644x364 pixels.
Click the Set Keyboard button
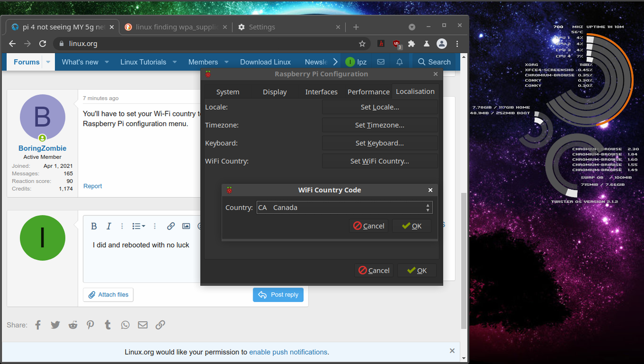[380, 143]
